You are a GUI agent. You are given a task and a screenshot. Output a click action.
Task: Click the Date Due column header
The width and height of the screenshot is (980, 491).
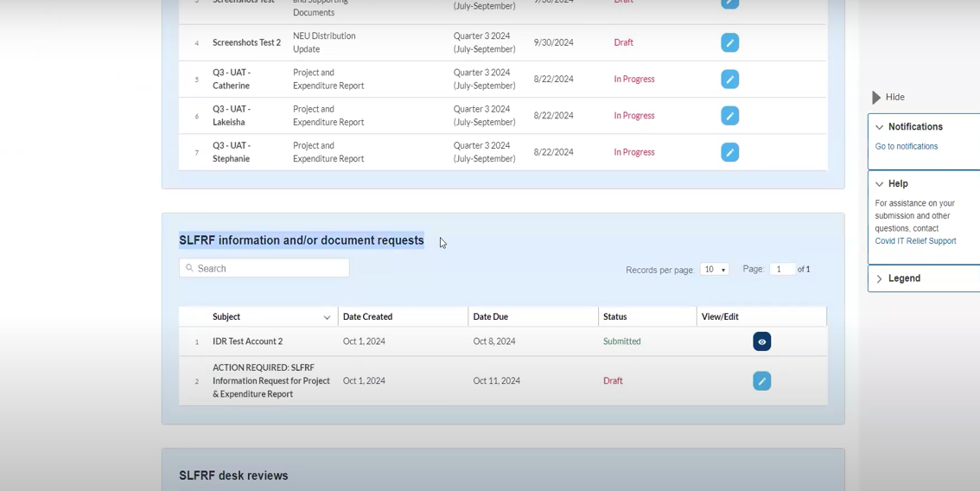490,317
